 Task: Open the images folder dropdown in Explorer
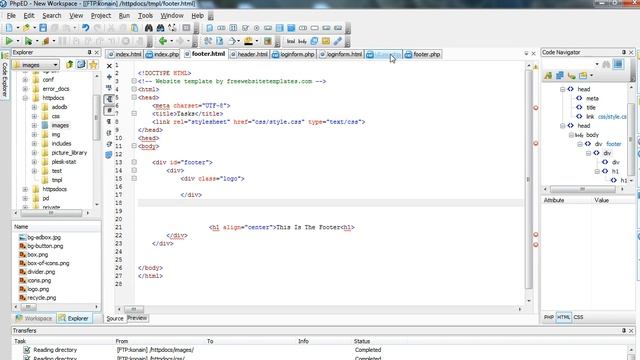click(55, 65)
